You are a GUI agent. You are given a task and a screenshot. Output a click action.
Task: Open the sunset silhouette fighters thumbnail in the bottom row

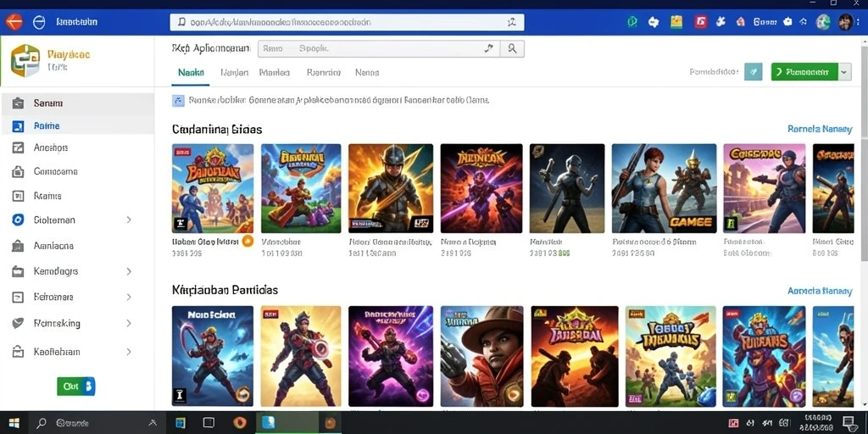(x=575, y=357)
